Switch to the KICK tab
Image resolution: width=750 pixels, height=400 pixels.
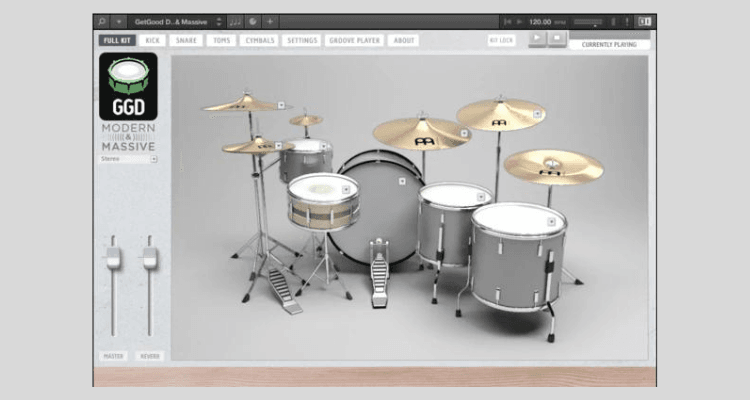click(x=153, y=40)
